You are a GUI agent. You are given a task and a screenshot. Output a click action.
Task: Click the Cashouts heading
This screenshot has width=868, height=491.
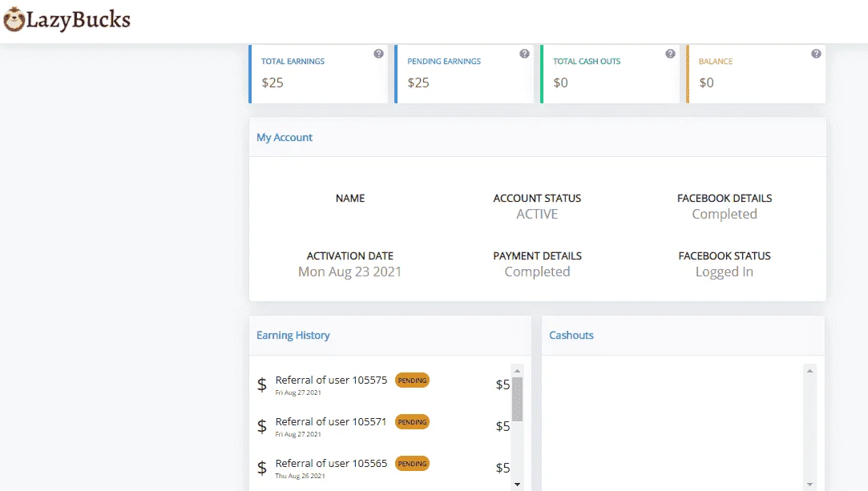pos(571,335)
